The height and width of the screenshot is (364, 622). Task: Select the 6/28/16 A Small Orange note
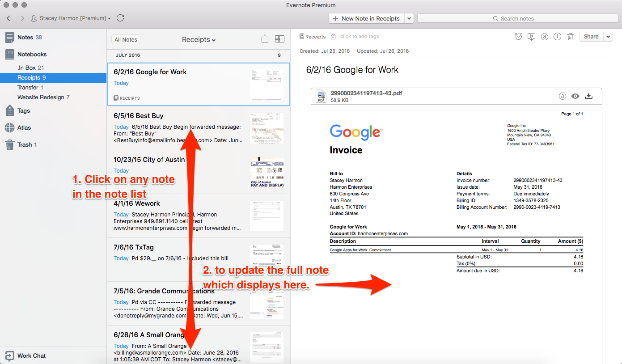199,345
